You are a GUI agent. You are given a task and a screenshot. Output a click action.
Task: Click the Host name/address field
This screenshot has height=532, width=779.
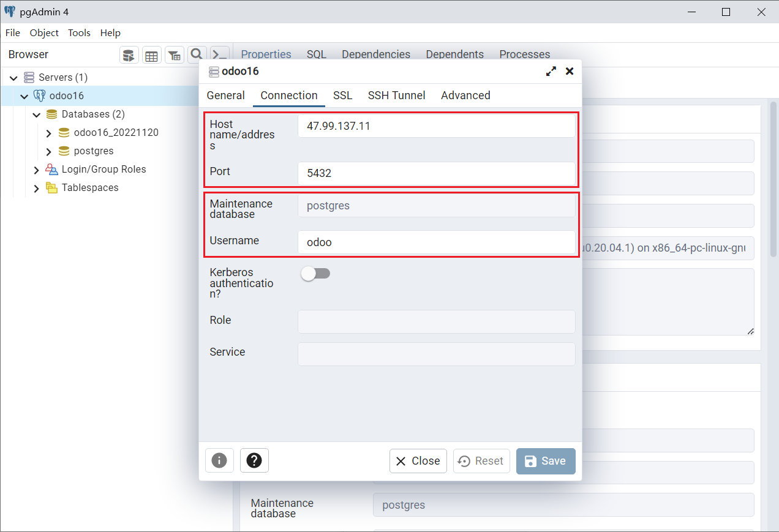437,127
